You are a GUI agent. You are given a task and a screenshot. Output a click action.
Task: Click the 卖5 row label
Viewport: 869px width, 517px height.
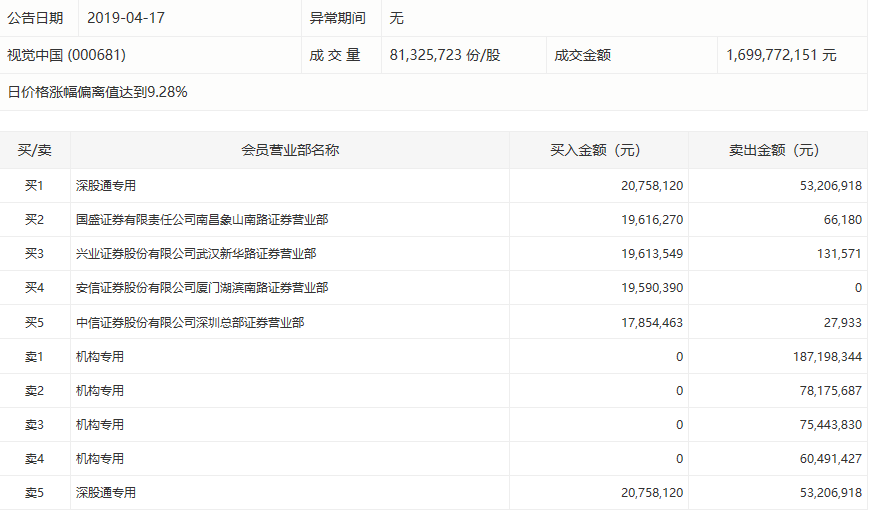(x=35, y=492)
